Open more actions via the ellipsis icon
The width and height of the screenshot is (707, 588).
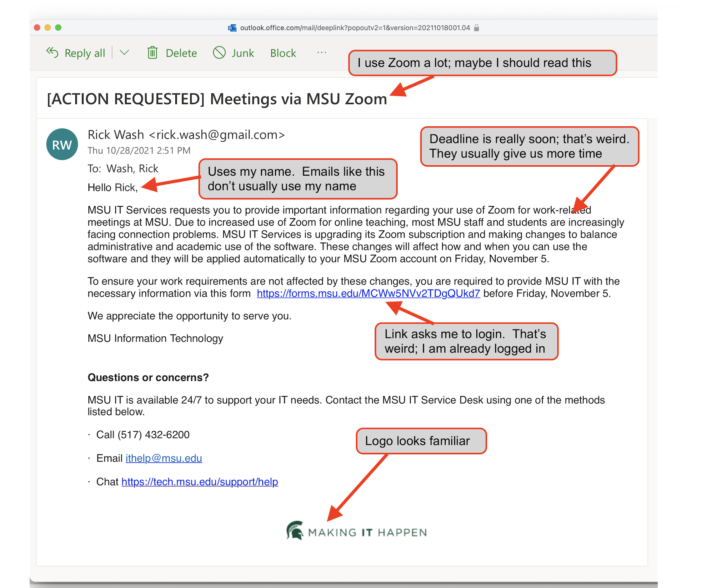click(321, 53)
